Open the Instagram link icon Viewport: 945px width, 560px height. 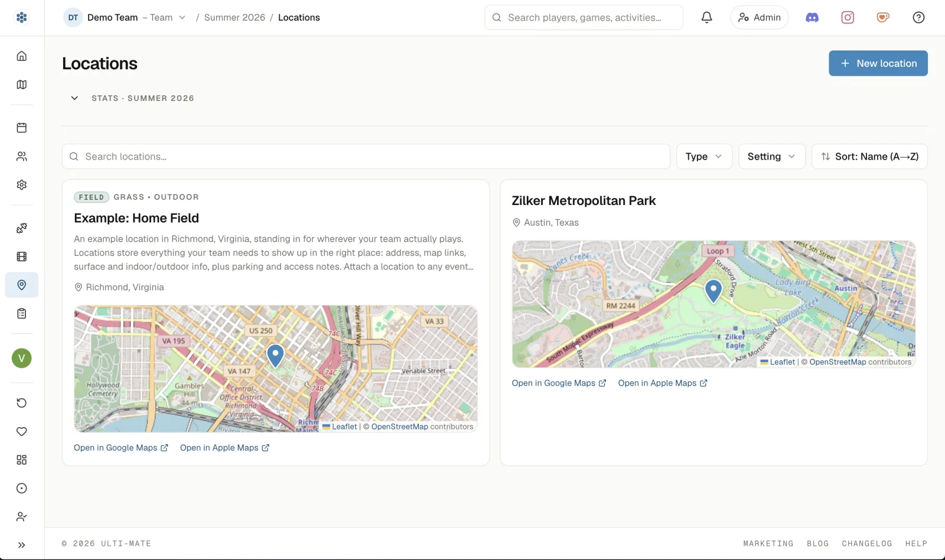point(848,18)
